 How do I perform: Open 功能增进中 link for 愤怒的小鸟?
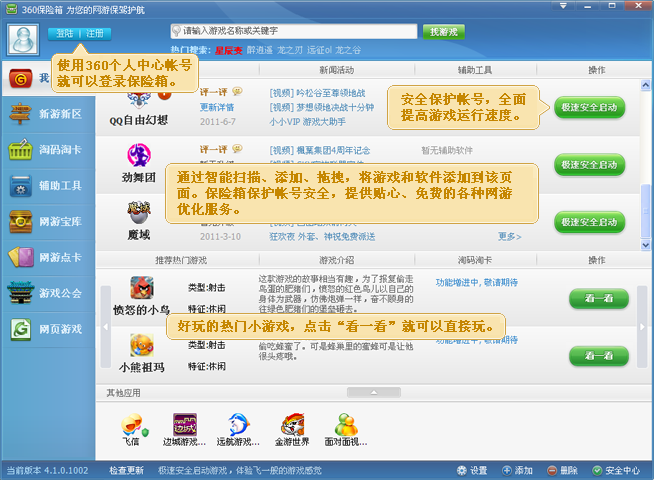477,283
